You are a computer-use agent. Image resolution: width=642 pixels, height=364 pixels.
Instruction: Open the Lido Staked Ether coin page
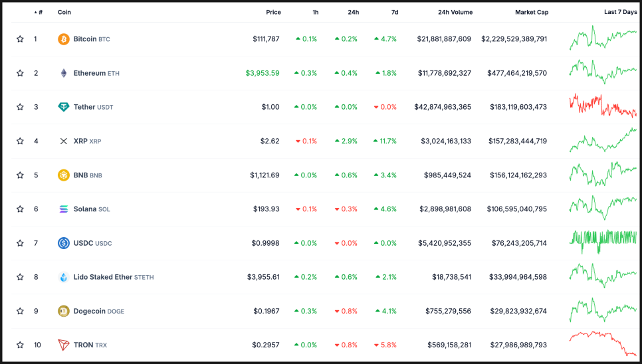tap(103, 277)
